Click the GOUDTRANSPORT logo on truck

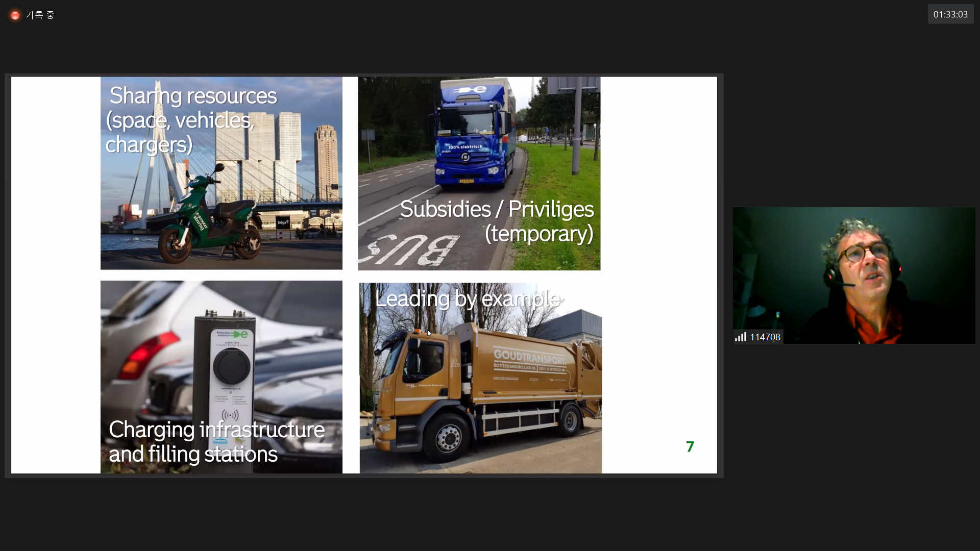(529, 355)
